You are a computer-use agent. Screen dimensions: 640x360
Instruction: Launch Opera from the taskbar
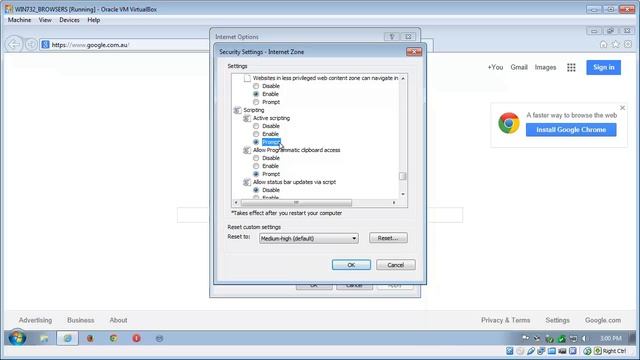pyautogui.click(x=136, y=338)
